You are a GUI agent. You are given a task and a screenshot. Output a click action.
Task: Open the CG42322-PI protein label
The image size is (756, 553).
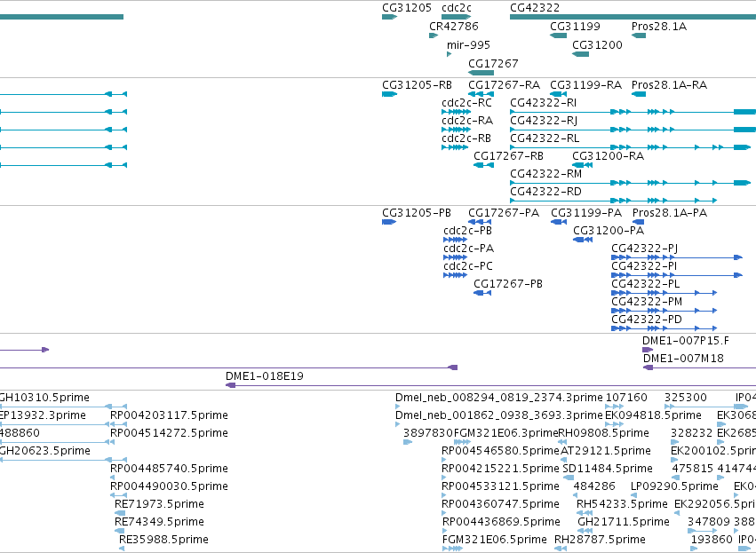644,266
